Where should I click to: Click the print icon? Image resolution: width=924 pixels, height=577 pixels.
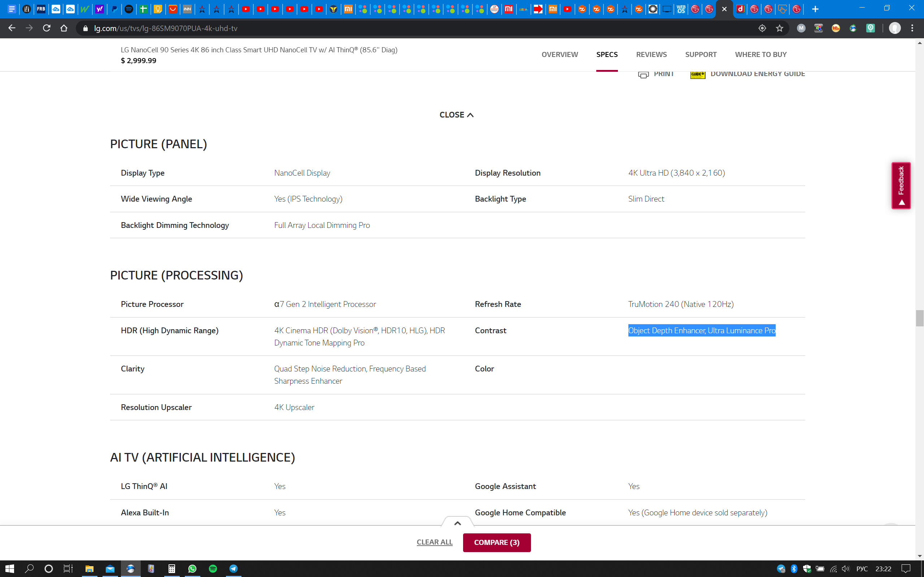click(643, 74)
